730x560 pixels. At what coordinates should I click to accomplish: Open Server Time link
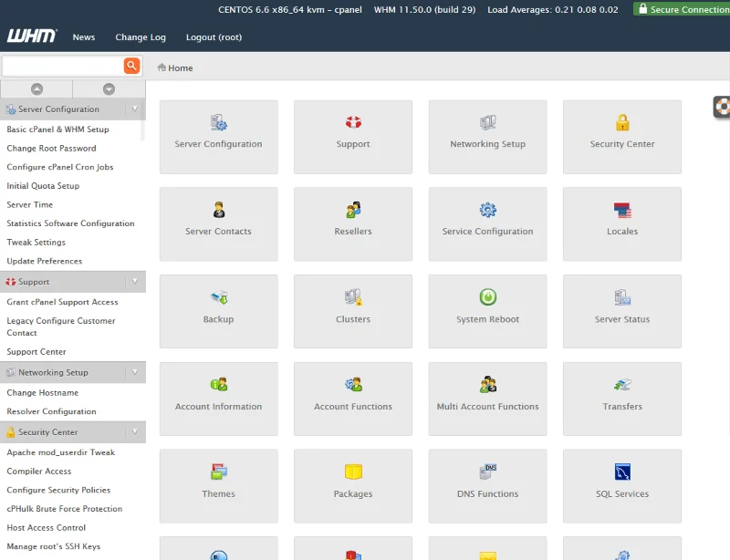click(x=30, y=204)
